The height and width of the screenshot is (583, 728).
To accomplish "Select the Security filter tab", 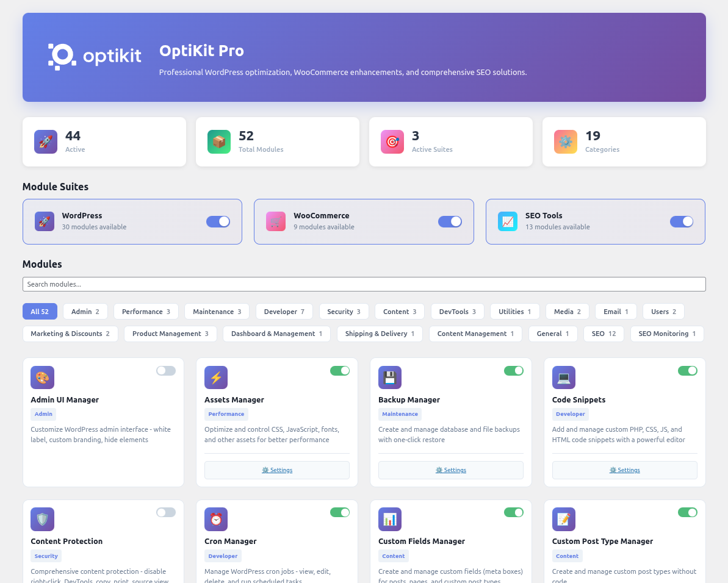I will click(x=344, y=312).
